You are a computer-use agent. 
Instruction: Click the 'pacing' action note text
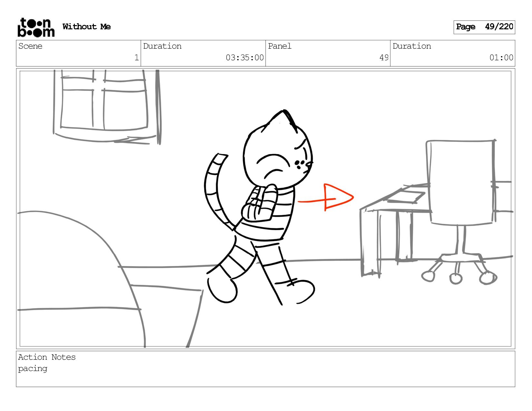coord(33,369)
